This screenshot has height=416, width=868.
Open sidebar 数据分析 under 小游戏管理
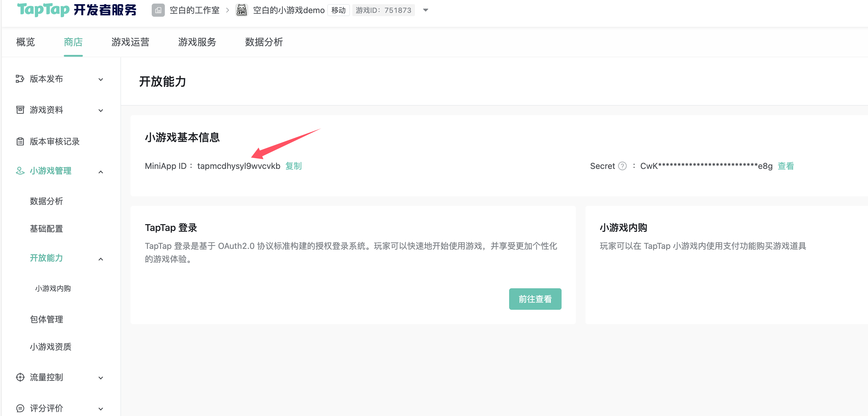coord(46,201)
